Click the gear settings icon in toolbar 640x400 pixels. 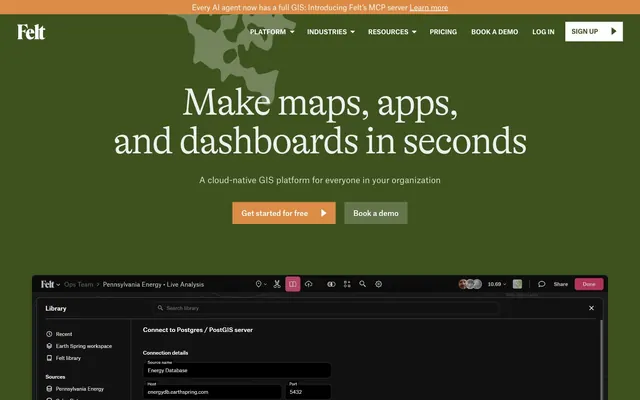(x=378, y=284)
